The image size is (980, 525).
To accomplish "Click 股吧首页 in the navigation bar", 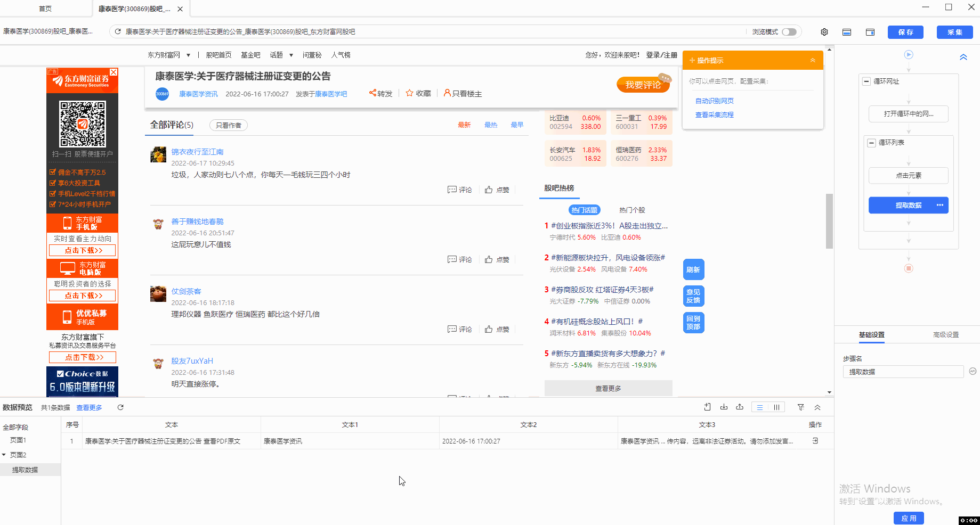I will click(218, 55).
